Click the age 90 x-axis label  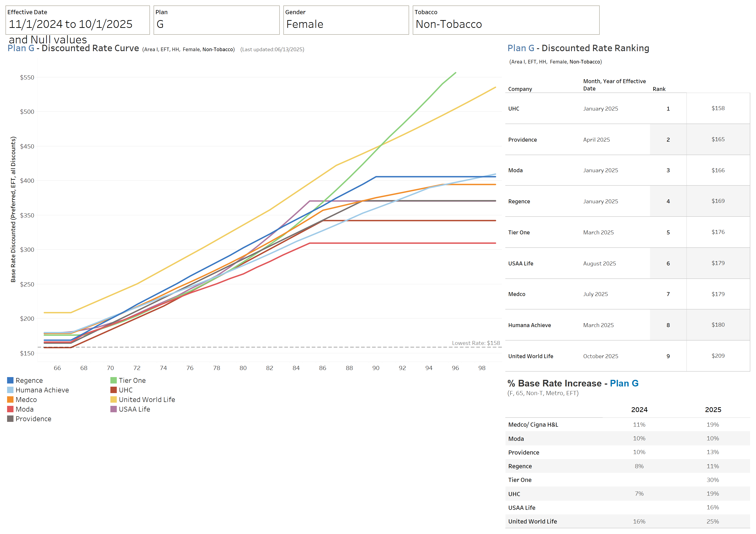tap(376, 368)
